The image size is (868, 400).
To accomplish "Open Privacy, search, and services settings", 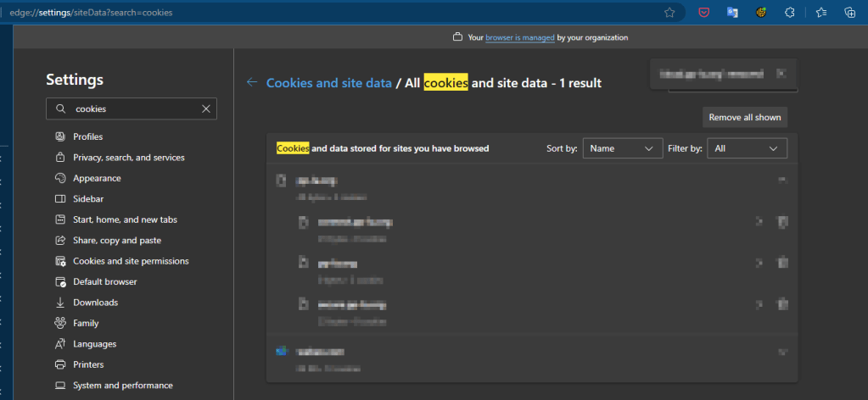I will click(128, 158).
